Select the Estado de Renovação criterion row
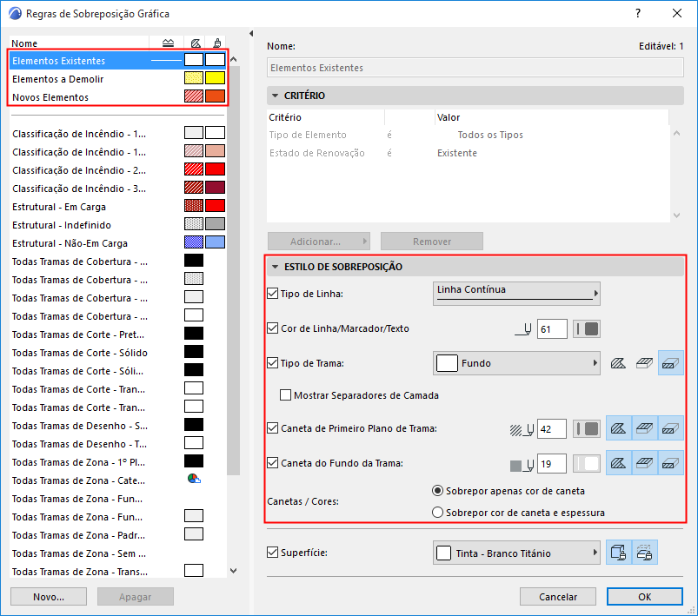 pos(468,153)
